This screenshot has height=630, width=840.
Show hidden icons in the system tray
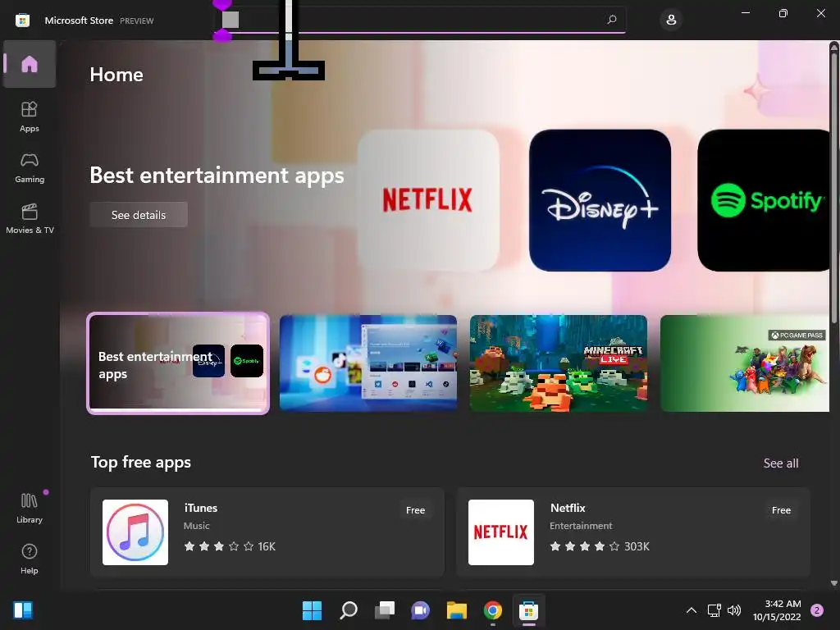(x=692, y=610)
